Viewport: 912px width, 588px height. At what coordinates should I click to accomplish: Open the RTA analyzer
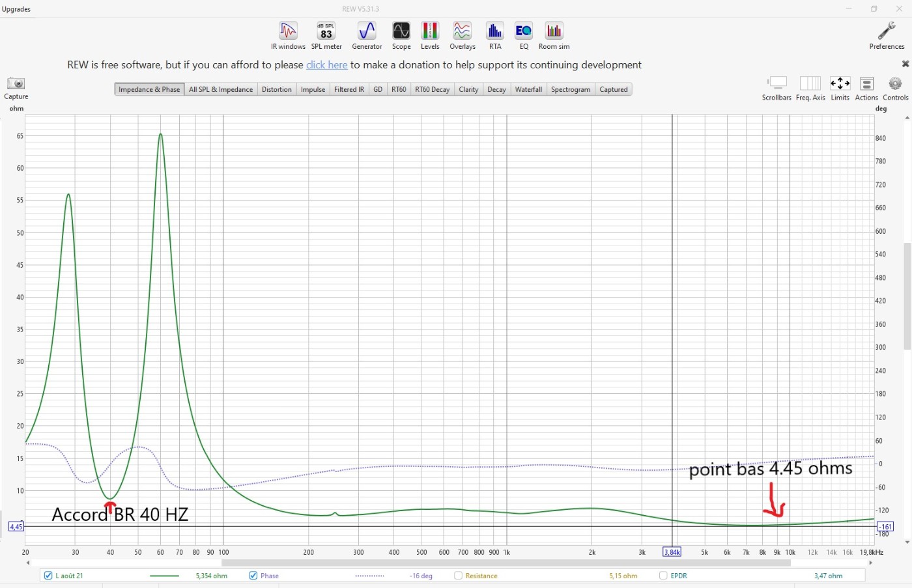(x=495, y=36)
